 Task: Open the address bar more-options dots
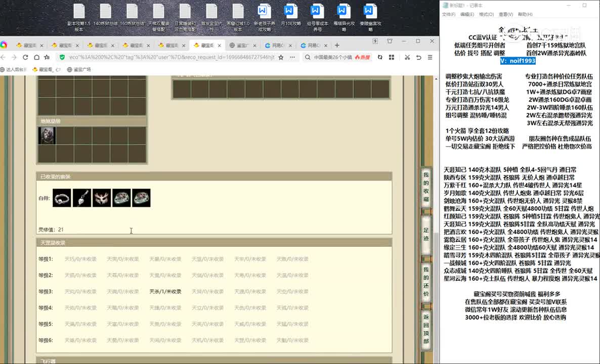(292, 57)
